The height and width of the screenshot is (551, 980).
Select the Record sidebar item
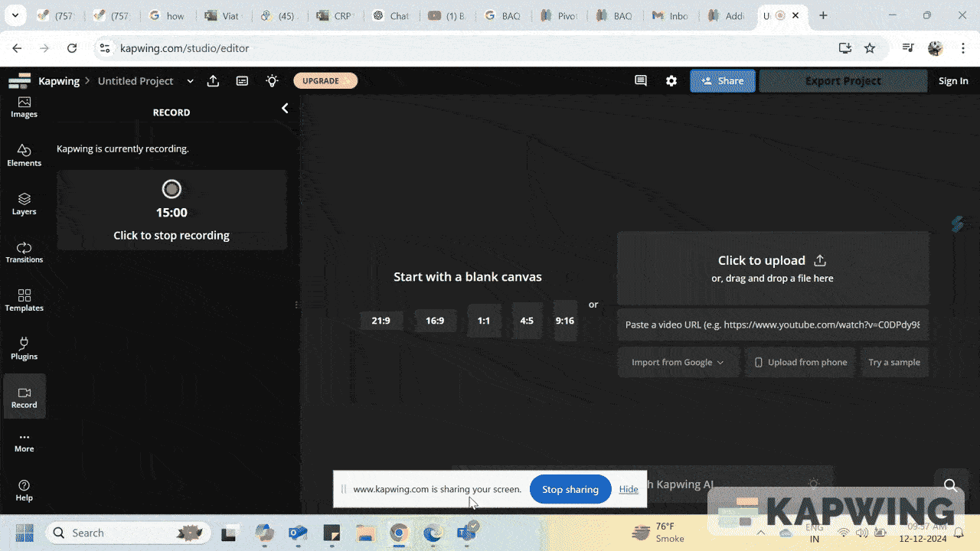pos(24,396)
